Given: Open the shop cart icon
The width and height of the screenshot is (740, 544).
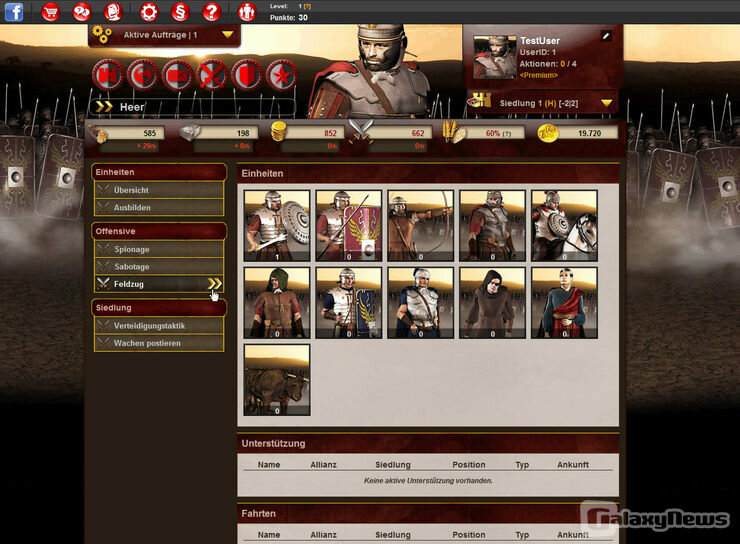Looking at the screenshot, I should click(x=50, y=12).
